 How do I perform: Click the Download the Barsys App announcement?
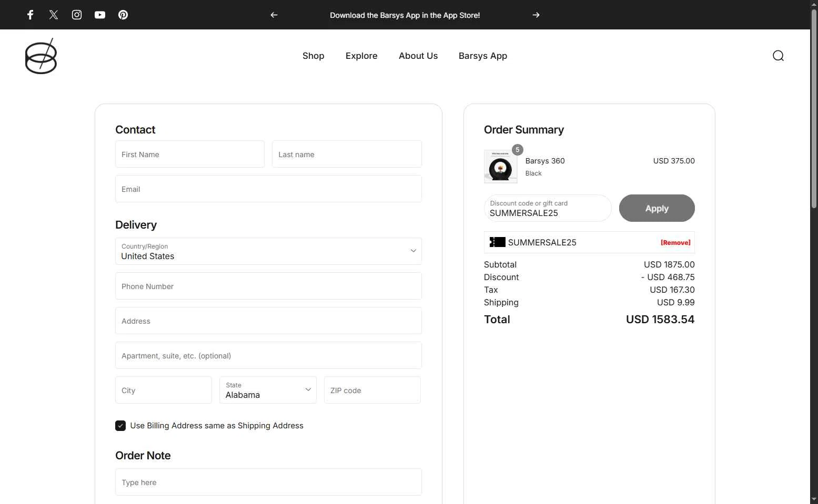coord(405,15)
